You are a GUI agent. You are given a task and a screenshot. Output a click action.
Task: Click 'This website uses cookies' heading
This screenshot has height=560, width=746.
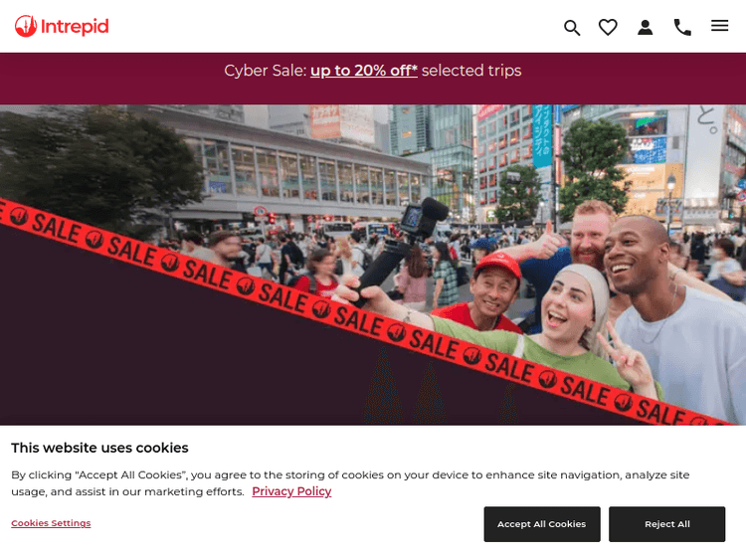point(99,448)
